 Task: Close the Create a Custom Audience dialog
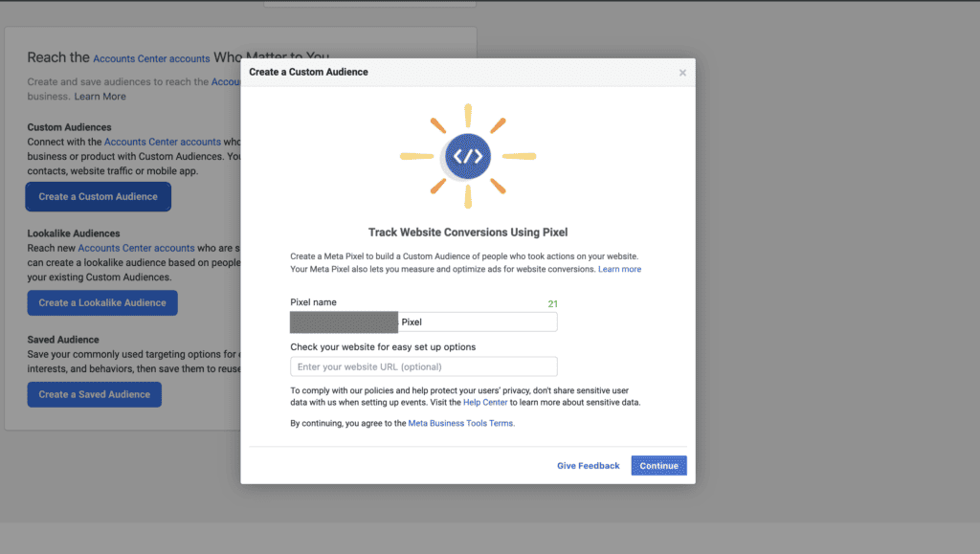pos(682,73)
